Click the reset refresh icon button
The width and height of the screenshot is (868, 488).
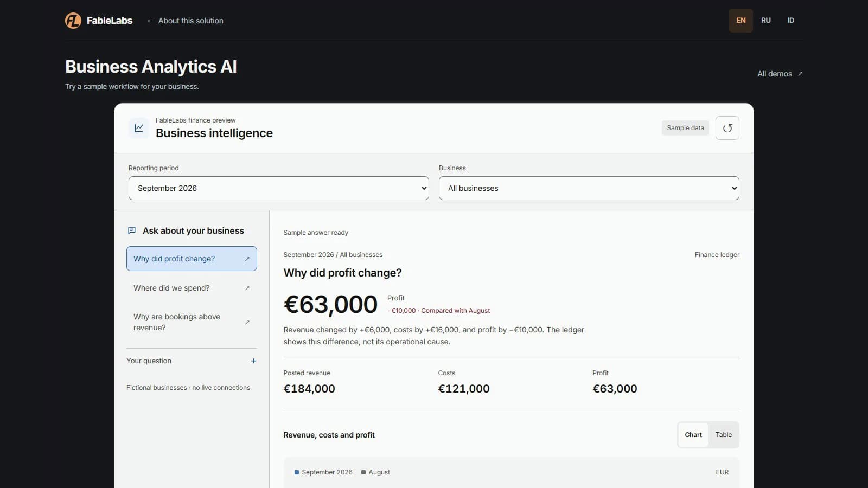[727, 128]
